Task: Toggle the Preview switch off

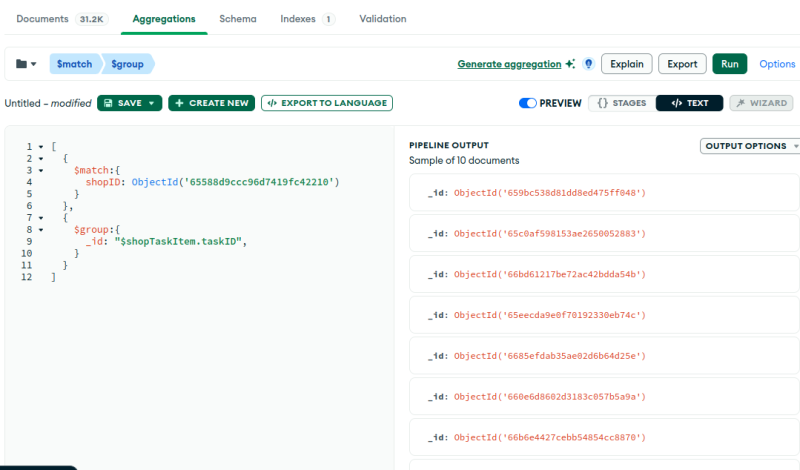Action: pyautogui.click(x=527, y=103)
